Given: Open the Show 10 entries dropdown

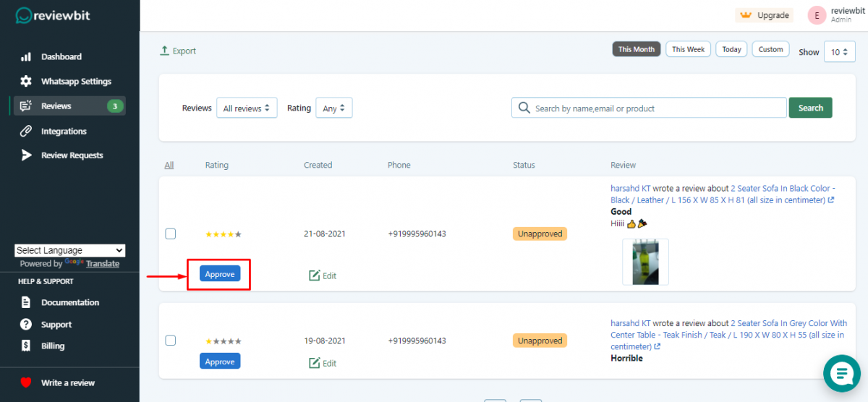Looking at the screenshot, I should tap(840, 52).
